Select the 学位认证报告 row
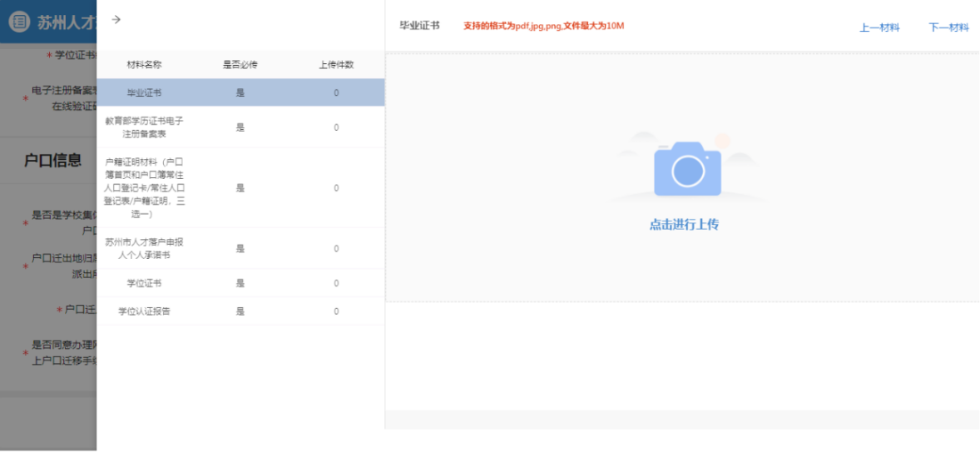Image resolution: width=980 pixels, height=453 pixels. pos(144,311)
